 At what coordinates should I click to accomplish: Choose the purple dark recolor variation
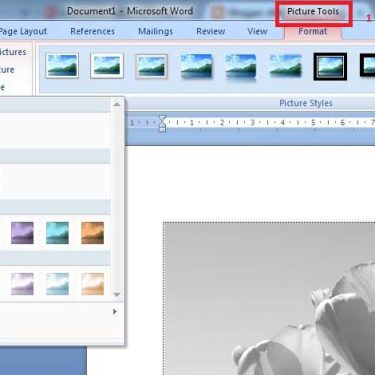22,233
